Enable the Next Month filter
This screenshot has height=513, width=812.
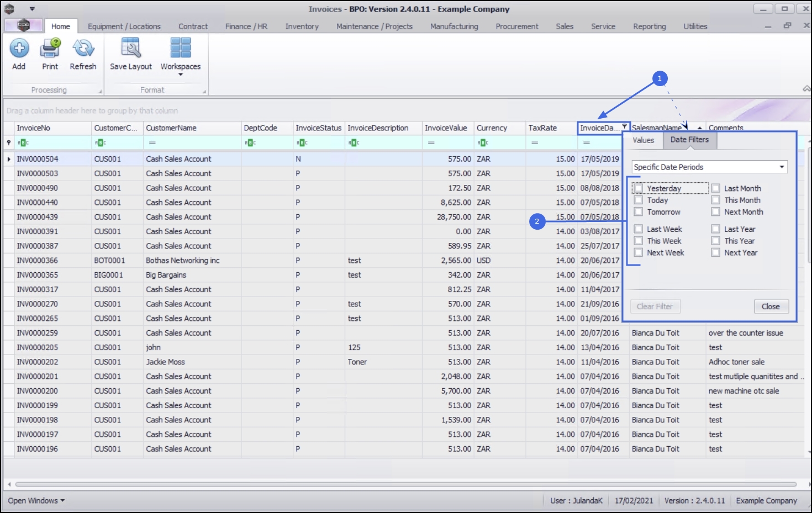[x=716, y=211]
